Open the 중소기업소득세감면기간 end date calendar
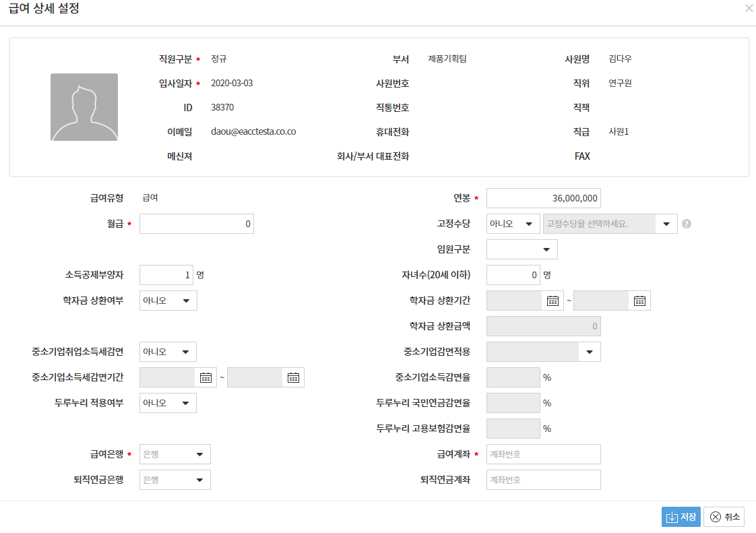 point(293,377)
